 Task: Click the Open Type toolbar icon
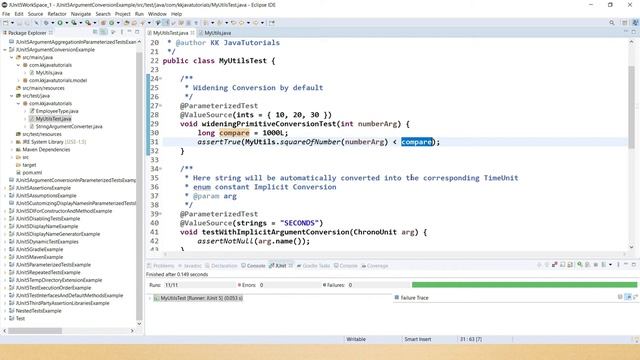click(127, 23)
